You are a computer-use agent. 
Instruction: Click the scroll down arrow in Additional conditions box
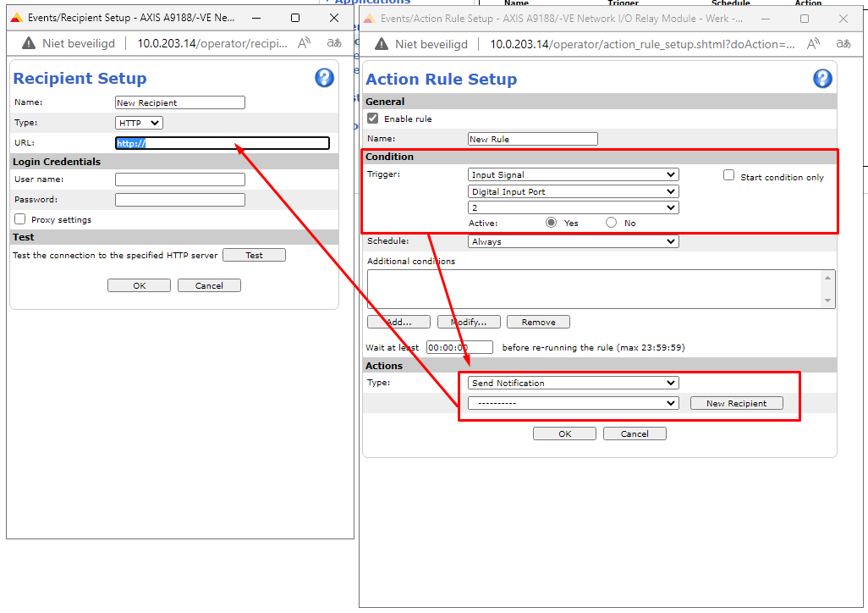827,301
